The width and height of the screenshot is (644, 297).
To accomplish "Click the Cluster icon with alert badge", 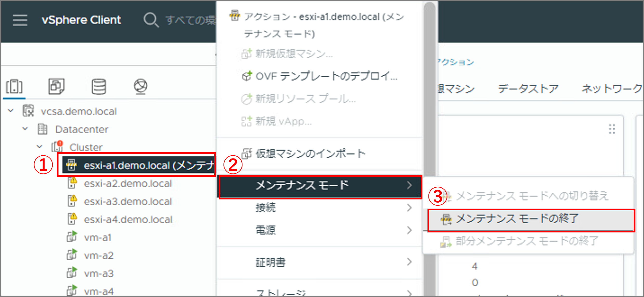I will click(x=57, y=146).
